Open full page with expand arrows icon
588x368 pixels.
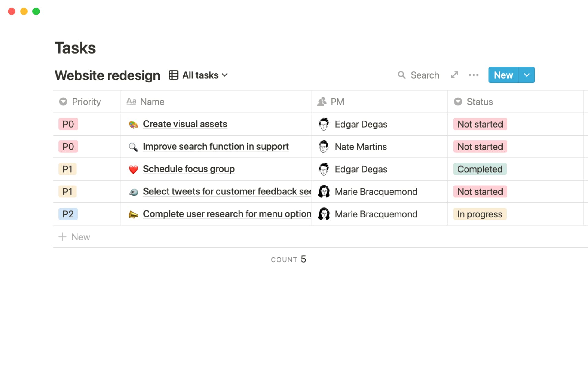pyautogui.click(x=454, y=75)
